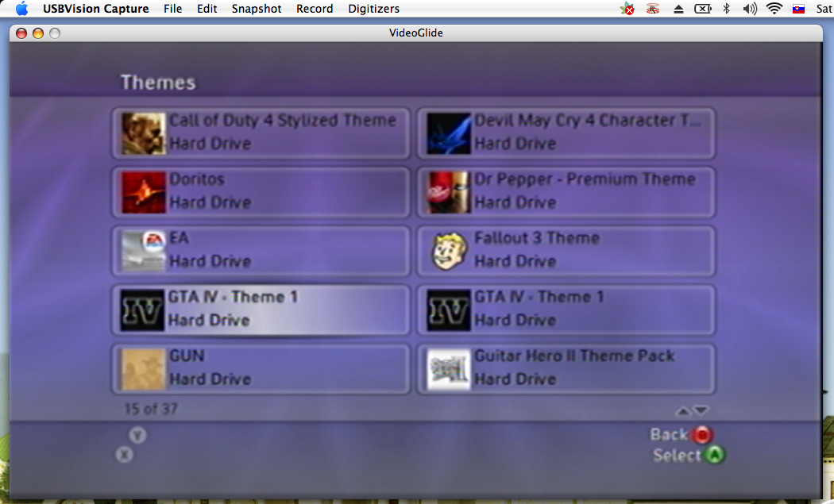The image size is (834, 504).
Task: Open the Record menu
Action: pos(315,9)
